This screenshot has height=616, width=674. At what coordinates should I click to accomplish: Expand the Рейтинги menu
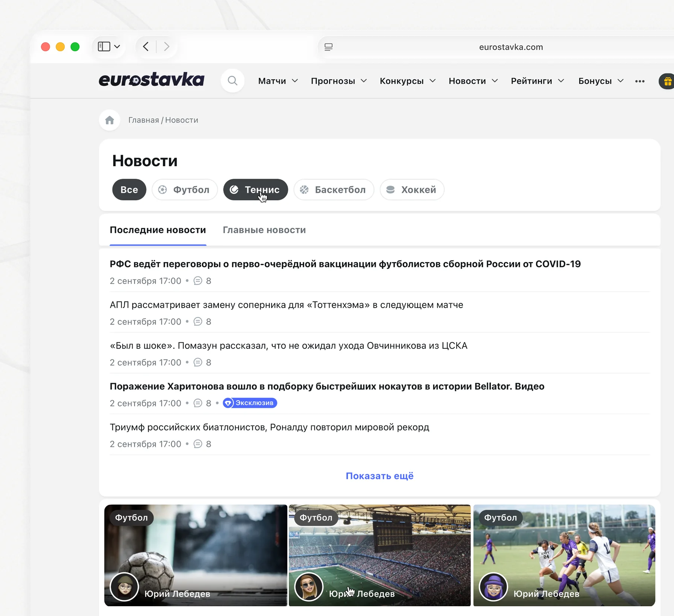tap(537, 81)
